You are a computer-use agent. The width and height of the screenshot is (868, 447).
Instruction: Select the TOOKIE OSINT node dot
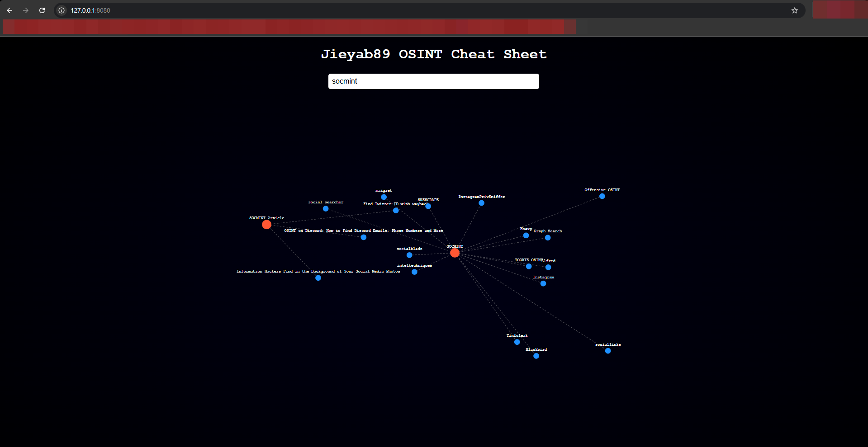[x=529, y=267]
